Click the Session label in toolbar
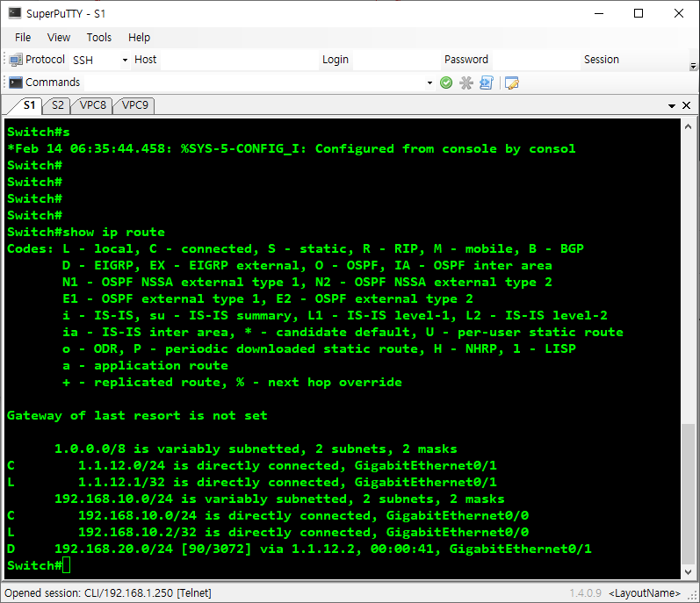This screenshot has height=603, width=700. click(602, 60)
